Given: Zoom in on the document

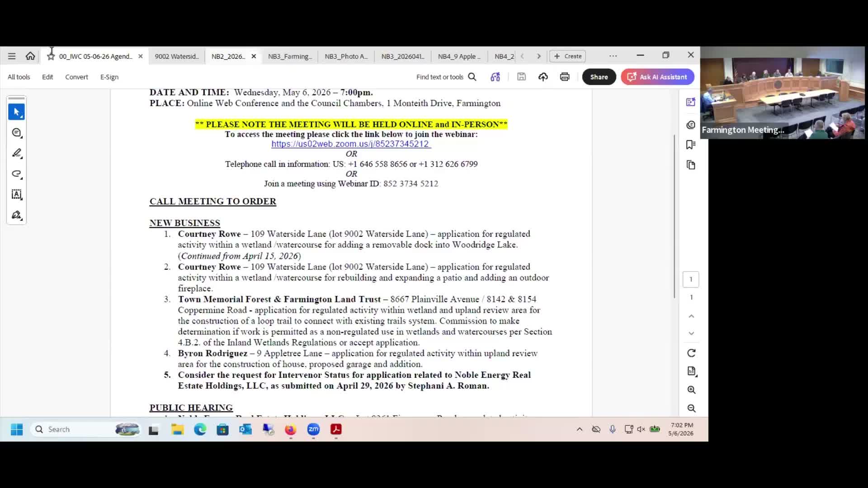Looking at the screenshot, I should (691, 390).
